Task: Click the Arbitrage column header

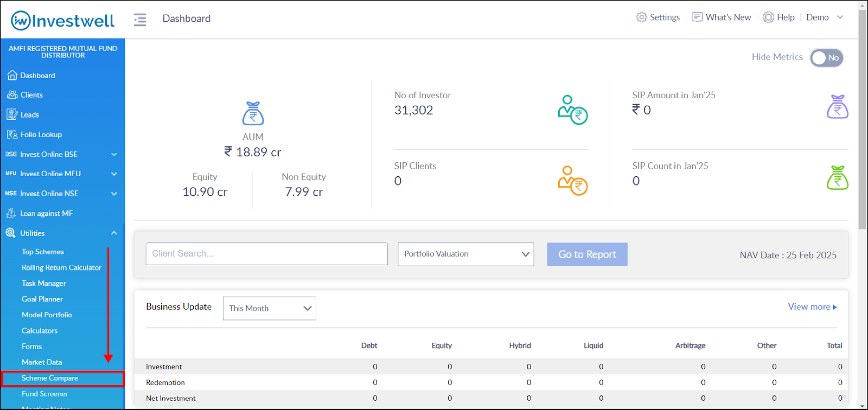Action: tap(690, 345)
